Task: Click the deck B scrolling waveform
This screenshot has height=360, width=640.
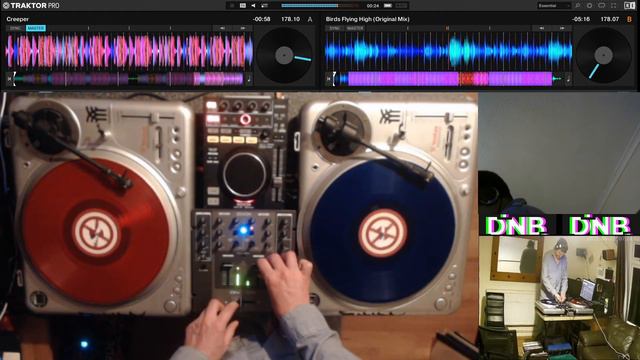Action: [449, 51]
